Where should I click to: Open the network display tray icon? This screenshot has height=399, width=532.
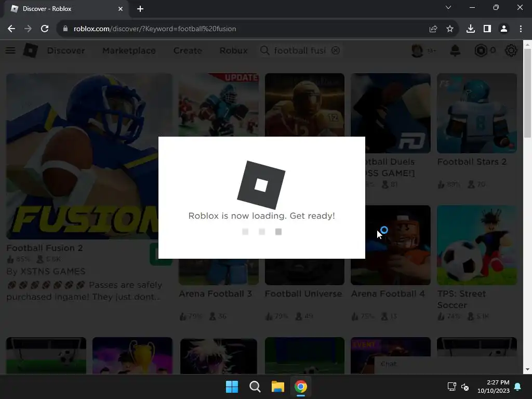point(451,387)
